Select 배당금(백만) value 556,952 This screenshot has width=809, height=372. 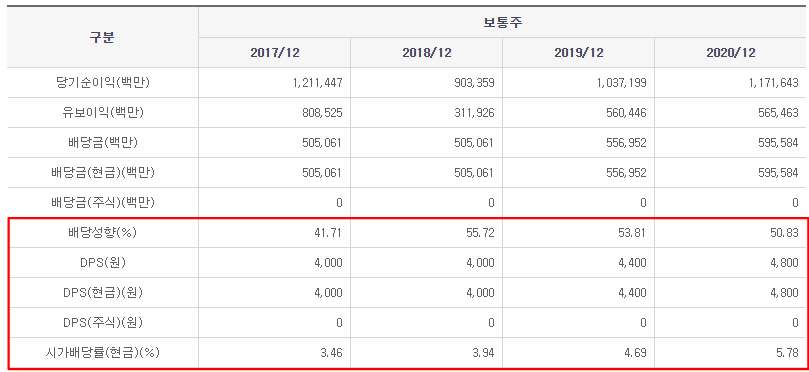tap(625, 143)
